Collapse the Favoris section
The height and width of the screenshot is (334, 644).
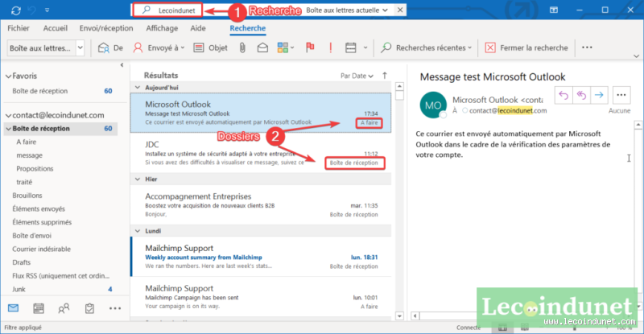tap(8, 76)
